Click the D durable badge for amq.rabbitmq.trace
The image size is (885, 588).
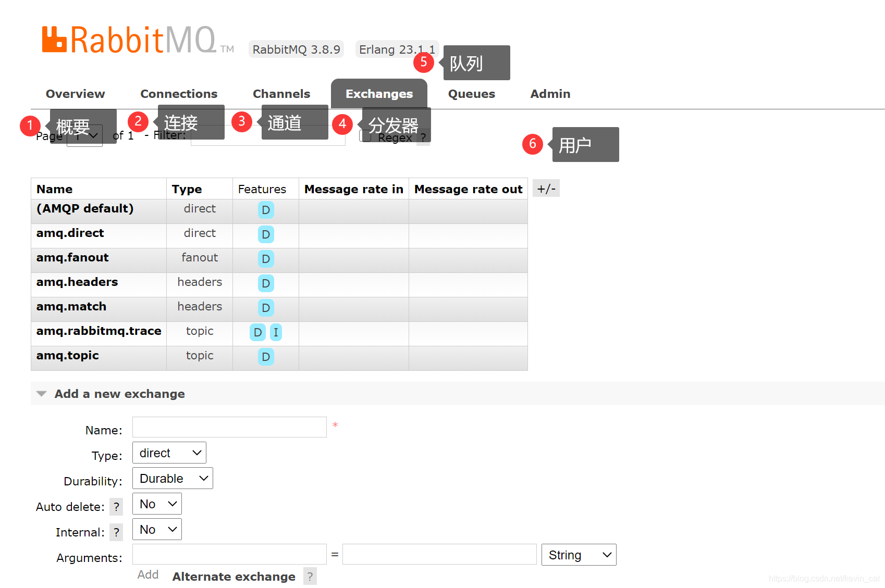[257, 332]
